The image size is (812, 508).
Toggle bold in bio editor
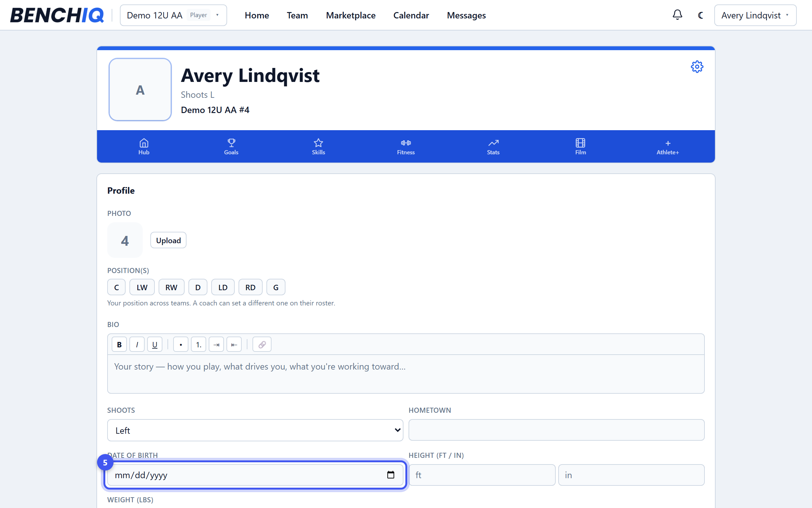119,344
